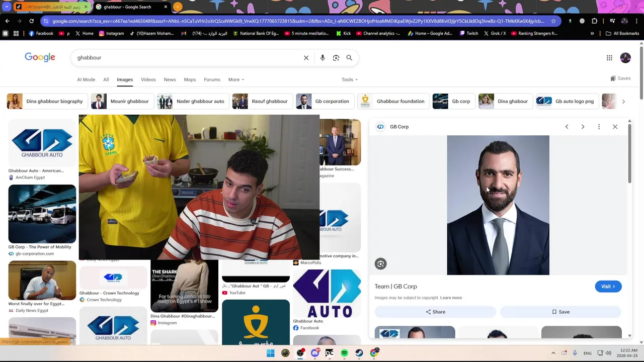Select Ghabbour foundation suggestion chip
The height and width of the screenshot is (362, 644).
392,102
